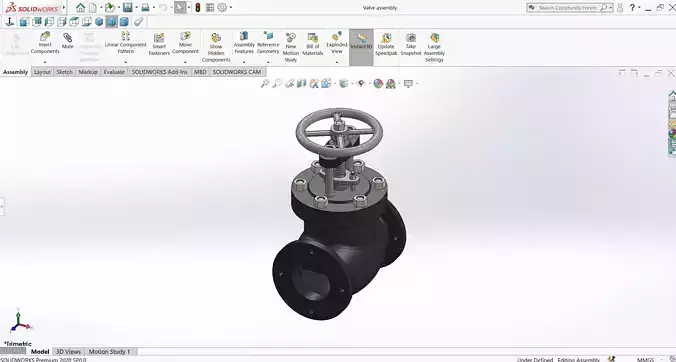Viewport: 676px width, 362px height.
Task: Choose Linear Component Pattern
Action: coord(125,43)
